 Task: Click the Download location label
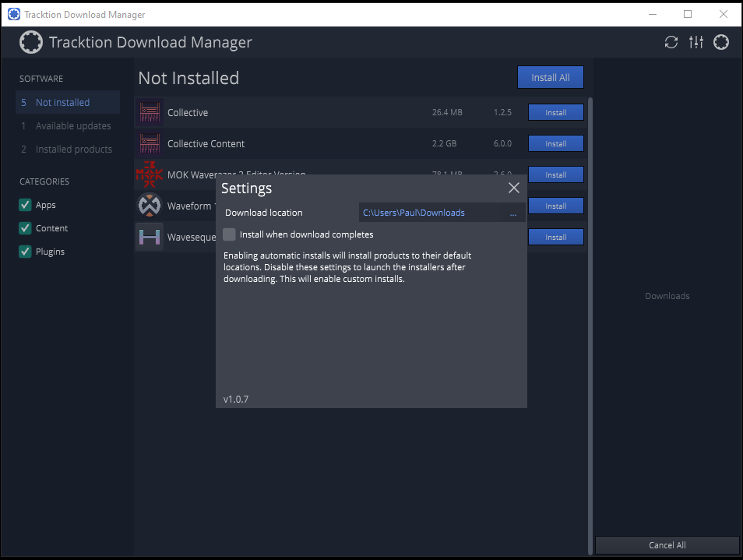[x=264, y=213]
